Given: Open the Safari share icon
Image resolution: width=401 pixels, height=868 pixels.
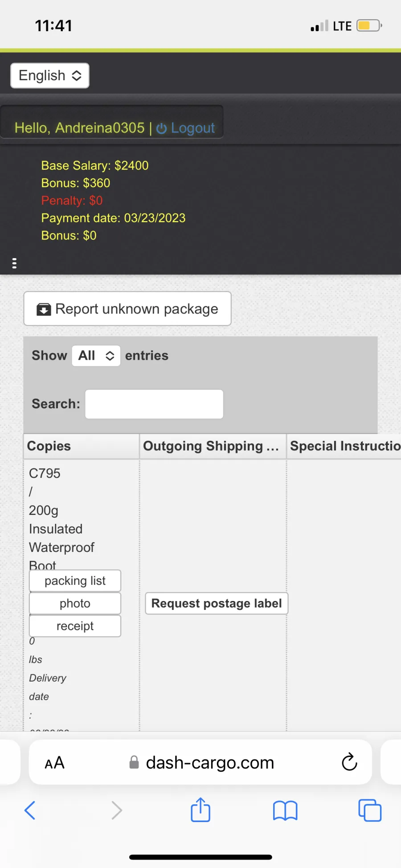Looking at the screenshot, I should [200, 810].
